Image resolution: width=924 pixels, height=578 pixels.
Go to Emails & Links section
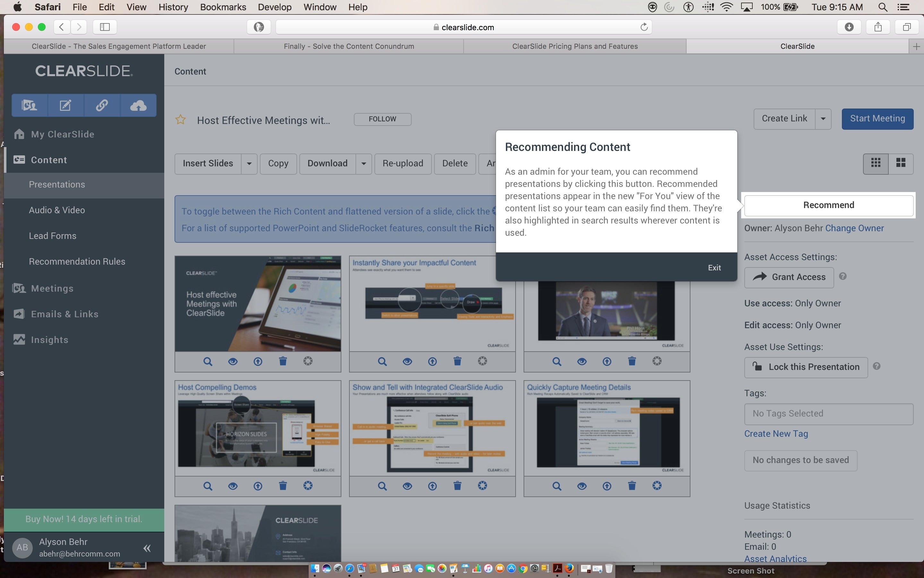tap(64, 314)
